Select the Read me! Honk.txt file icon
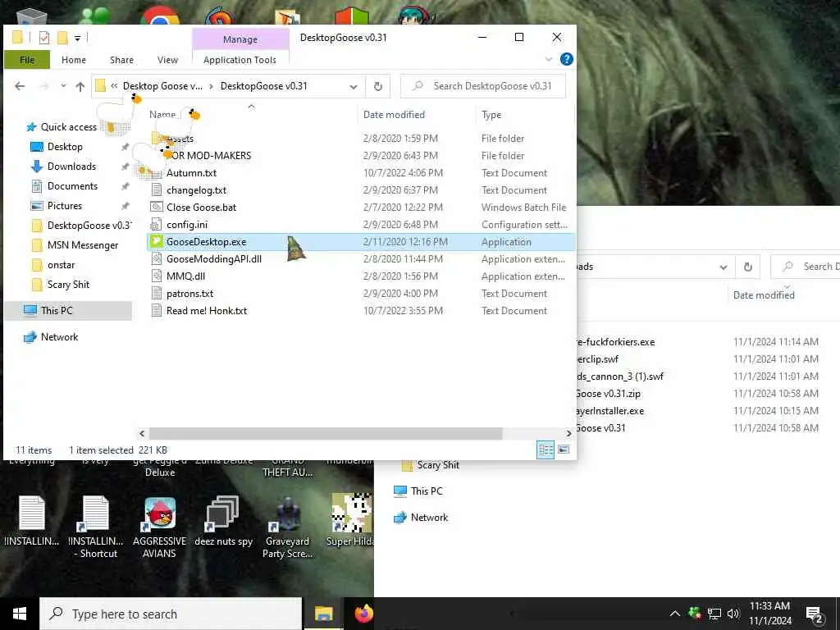840x630 pixels. [156, 310]
